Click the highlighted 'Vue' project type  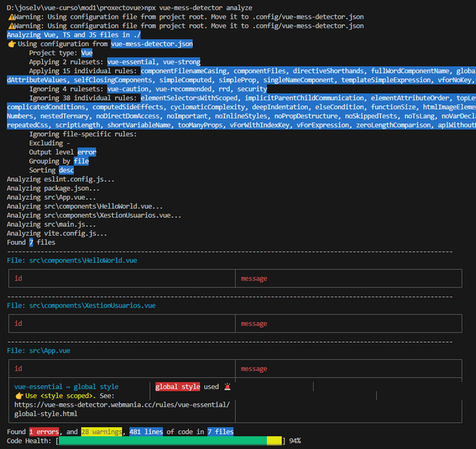[x=87, y=53]
